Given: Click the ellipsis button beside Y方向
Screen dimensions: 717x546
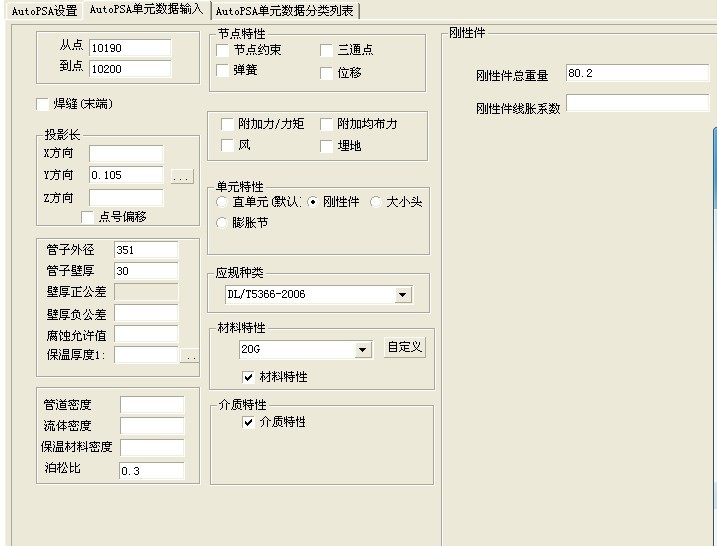Looking at the screenshot, I should click(180, 177).
